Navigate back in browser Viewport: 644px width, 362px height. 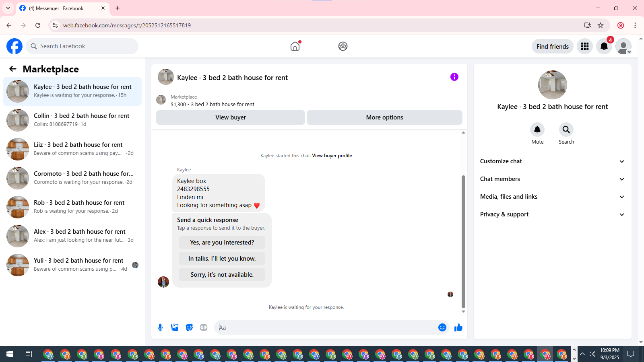9,25
